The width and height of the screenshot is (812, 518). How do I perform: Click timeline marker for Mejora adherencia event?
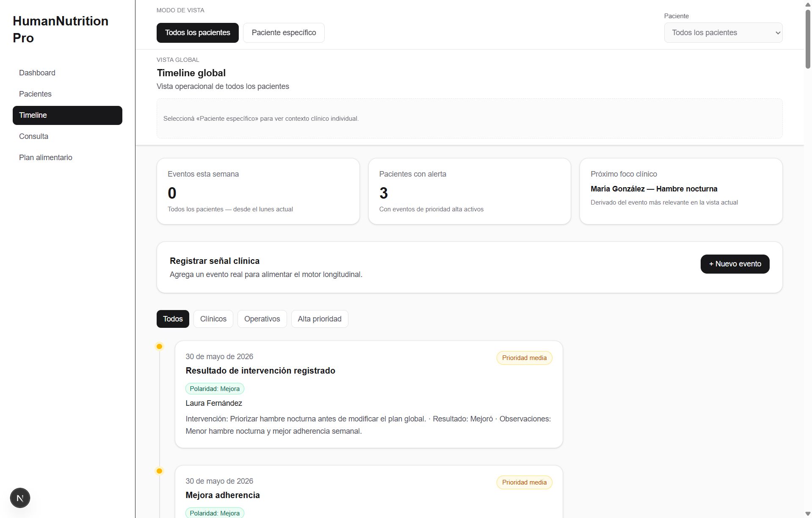pos(159,471)
